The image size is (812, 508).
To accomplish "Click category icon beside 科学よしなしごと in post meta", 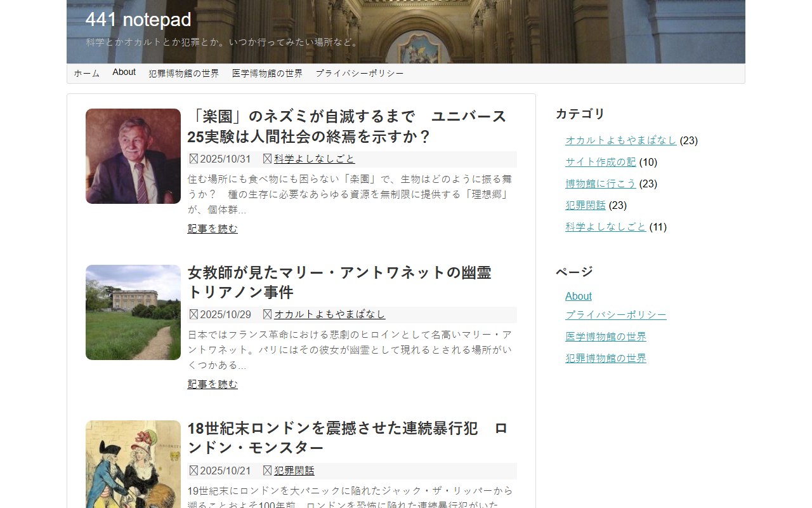I will coord(268,159).
